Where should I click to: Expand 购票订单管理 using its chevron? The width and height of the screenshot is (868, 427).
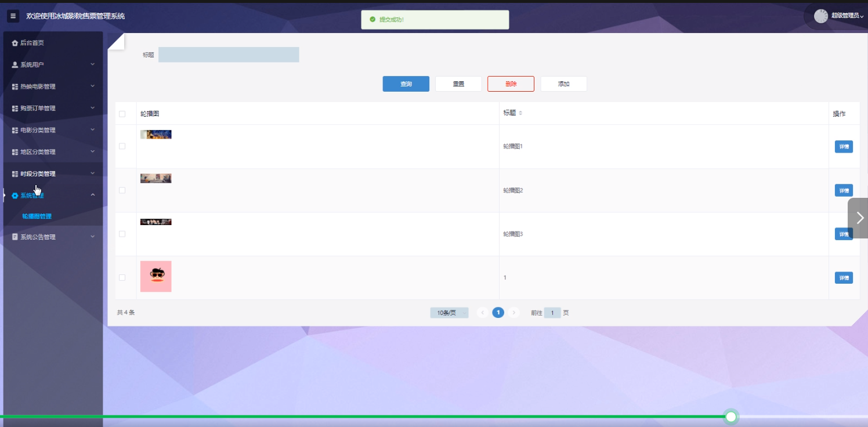click(93, 108)
